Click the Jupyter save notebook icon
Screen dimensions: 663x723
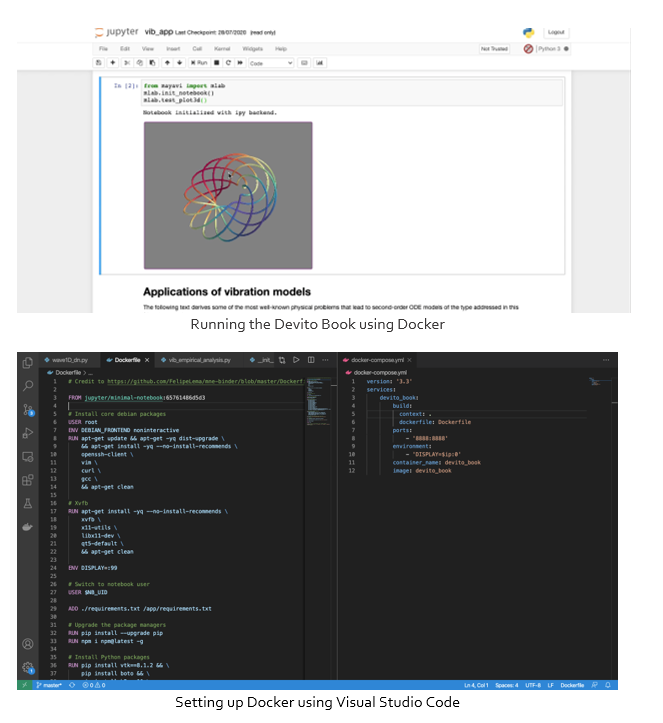[98, 63]
